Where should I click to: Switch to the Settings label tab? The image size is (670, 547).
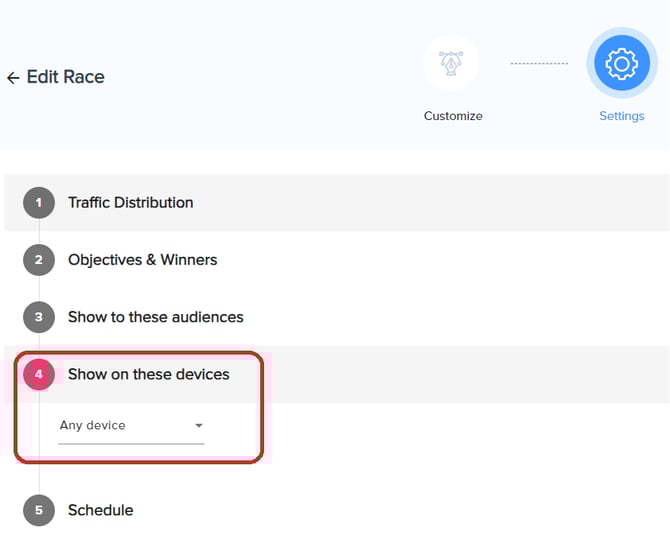621,116
